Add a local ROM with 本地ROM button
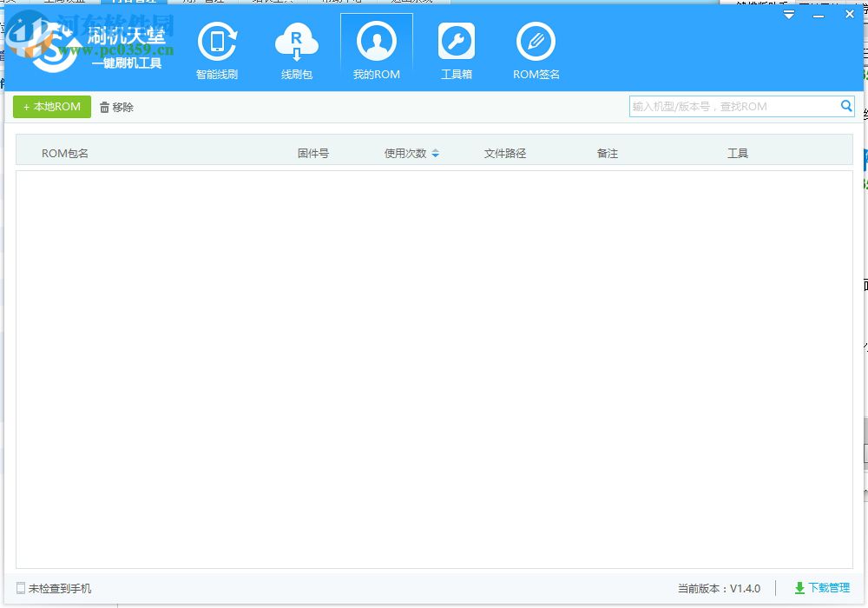Screen dimensions: 868x608 tap(52, 107)
